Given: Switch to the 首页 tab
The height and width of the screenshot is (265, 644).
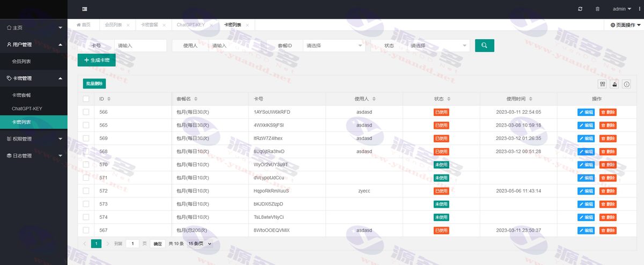Looking at the screenshot, I should click(x=83, y=25).
